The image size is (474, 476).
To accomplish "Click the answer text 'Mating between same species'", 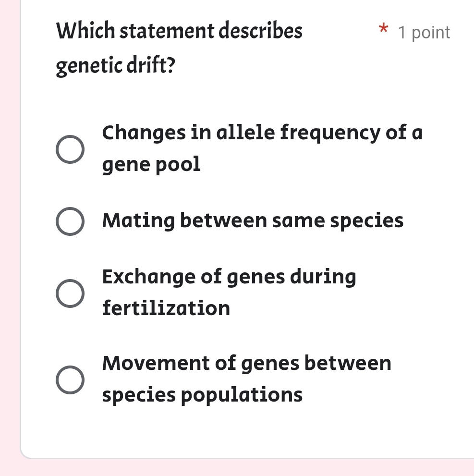I will pyautogui.click(x=253, y=220).
